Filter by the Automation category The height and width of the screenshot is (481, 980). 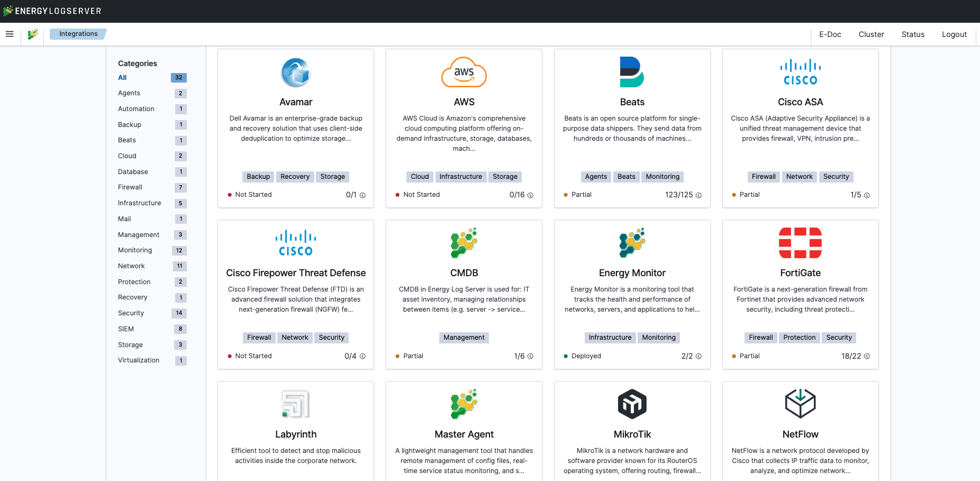(136, 109)
